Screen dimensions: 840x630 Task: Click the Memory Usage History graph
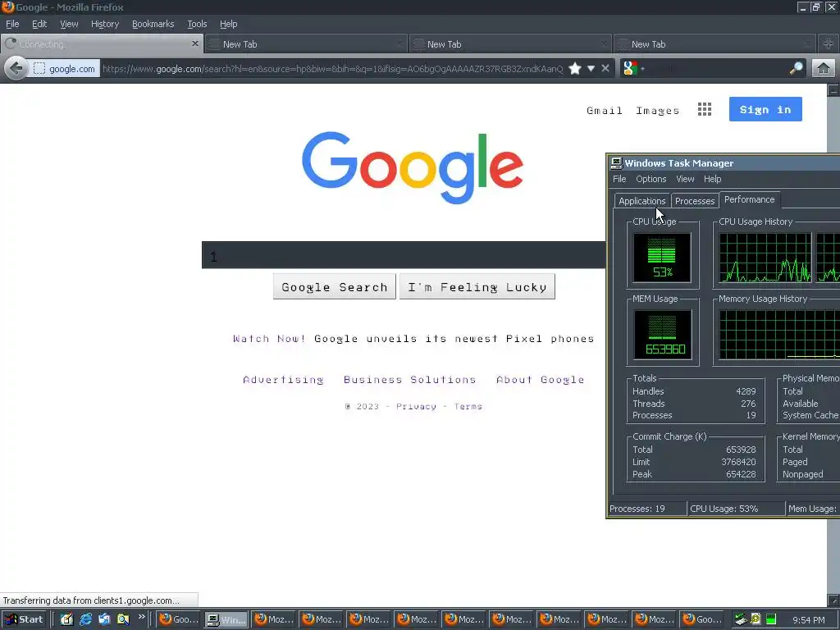pos(779,335)
